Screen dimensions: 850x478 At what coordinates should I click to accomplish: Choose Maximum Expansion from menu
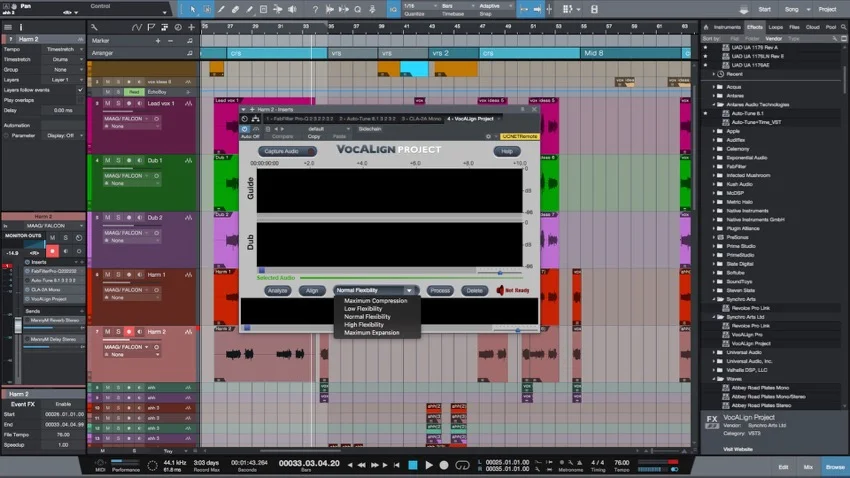click(x=372, y=333)
